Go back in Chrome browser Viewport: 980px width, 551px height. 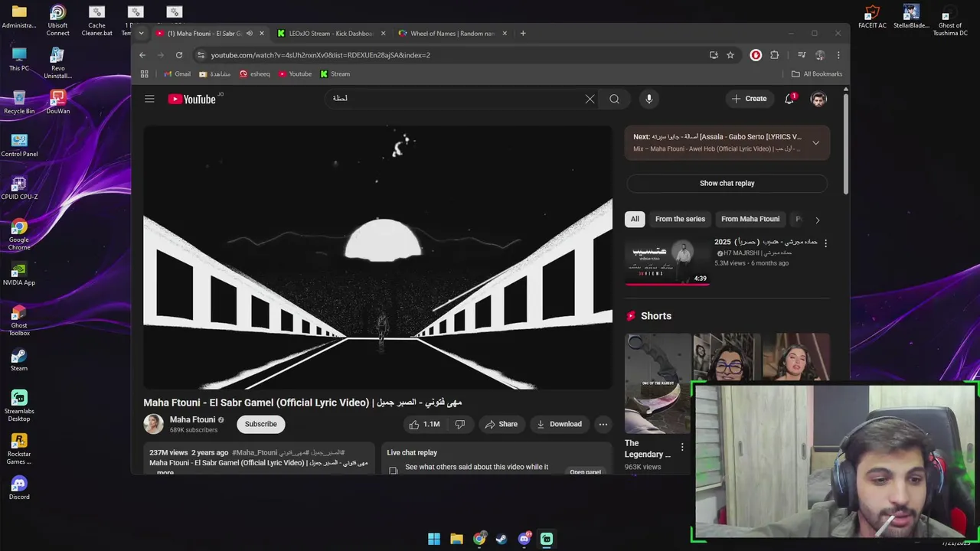pyautogui.click(x=142, y=55)
